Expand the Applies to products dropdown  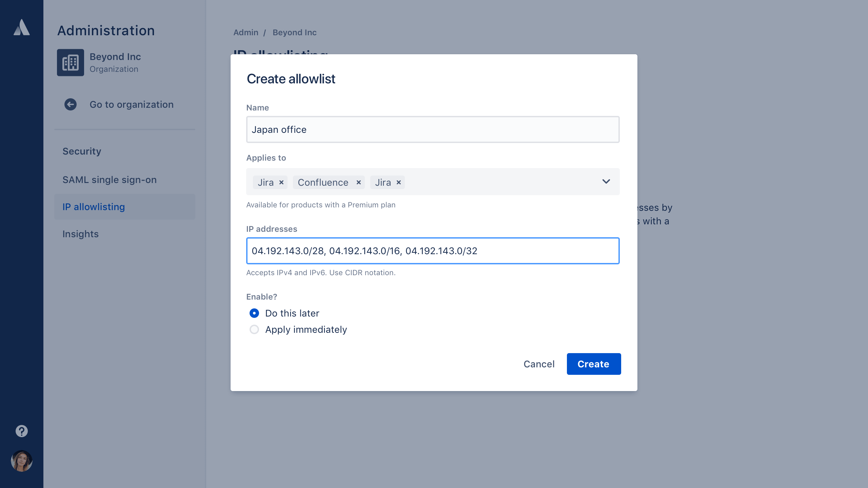click(606, 182)
